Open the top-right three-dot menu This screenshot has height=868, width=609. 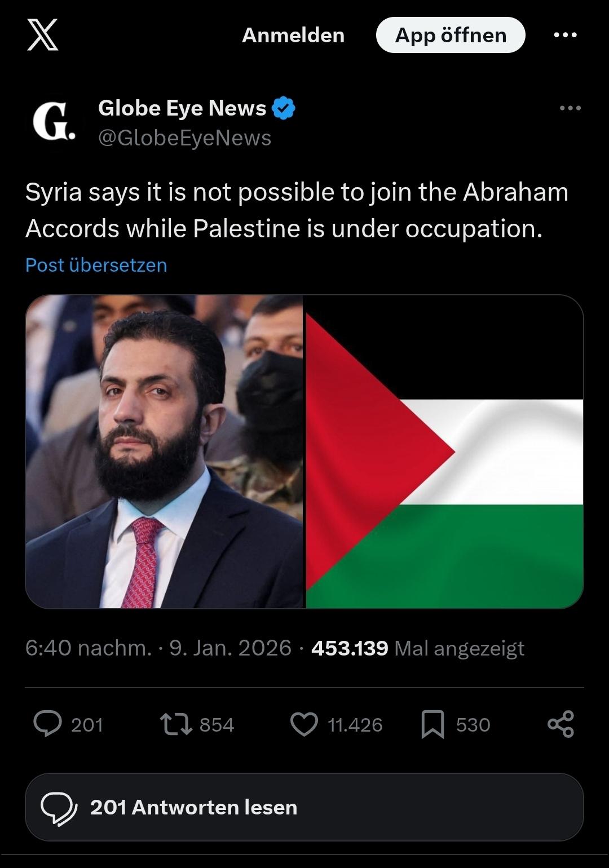pyautogui.click(x=565, y=35)
